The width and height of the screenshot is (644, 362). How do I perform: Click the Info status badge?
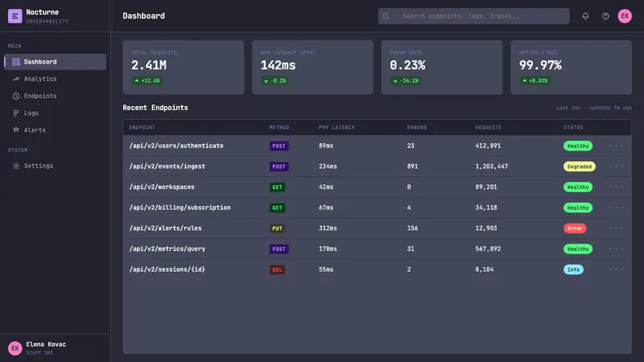pyautogui.click(x=573, y=269)
